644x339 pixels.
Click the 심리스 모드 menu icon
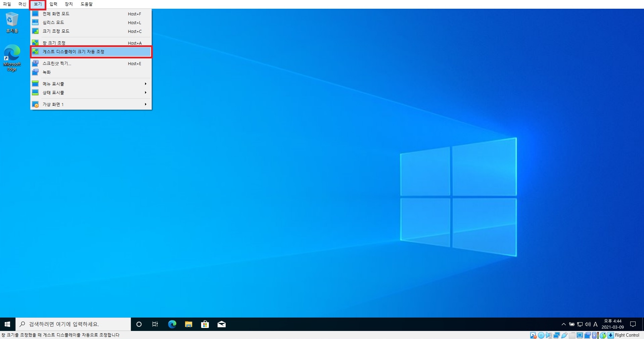pyautogui.click(x=35, y=22)
